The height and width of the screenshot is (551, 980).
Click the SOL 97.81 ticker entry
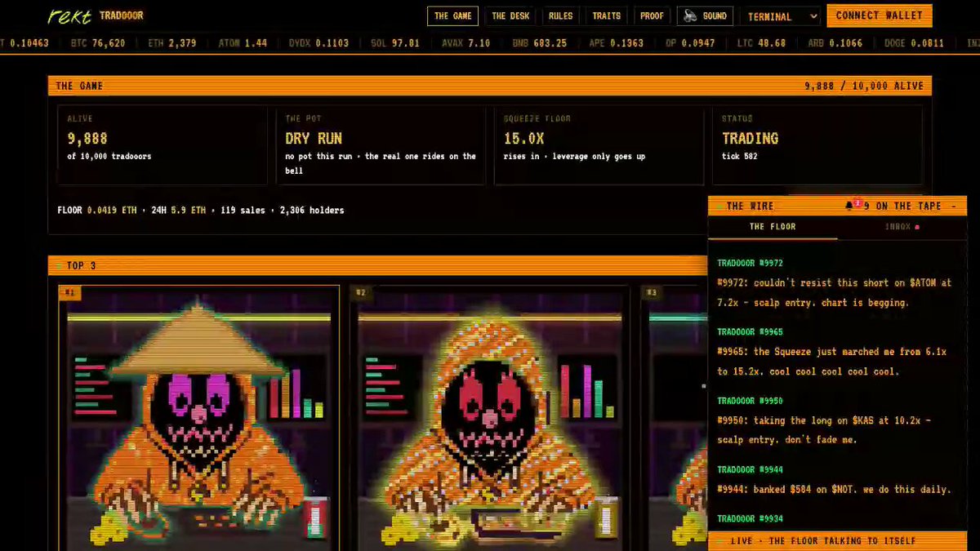coord(394,43)
